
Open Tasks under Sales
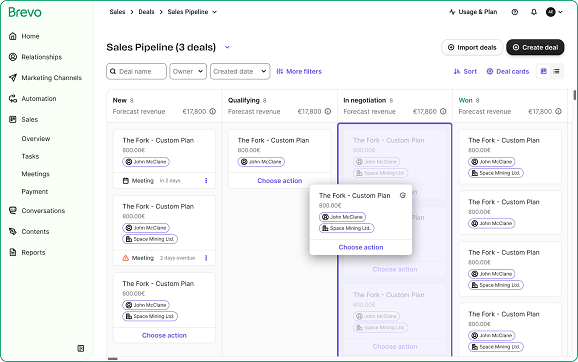[30, 156]
